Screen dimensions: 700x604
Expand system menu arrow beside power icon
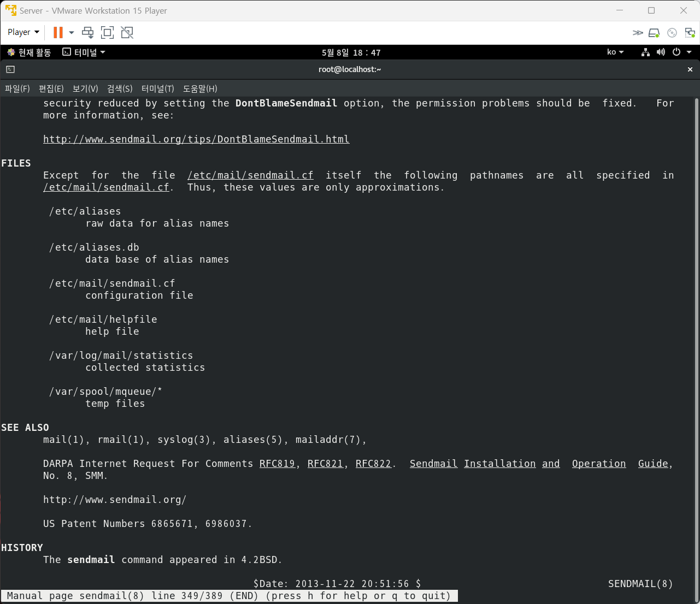pyautogui.click(x=689, y=52)
